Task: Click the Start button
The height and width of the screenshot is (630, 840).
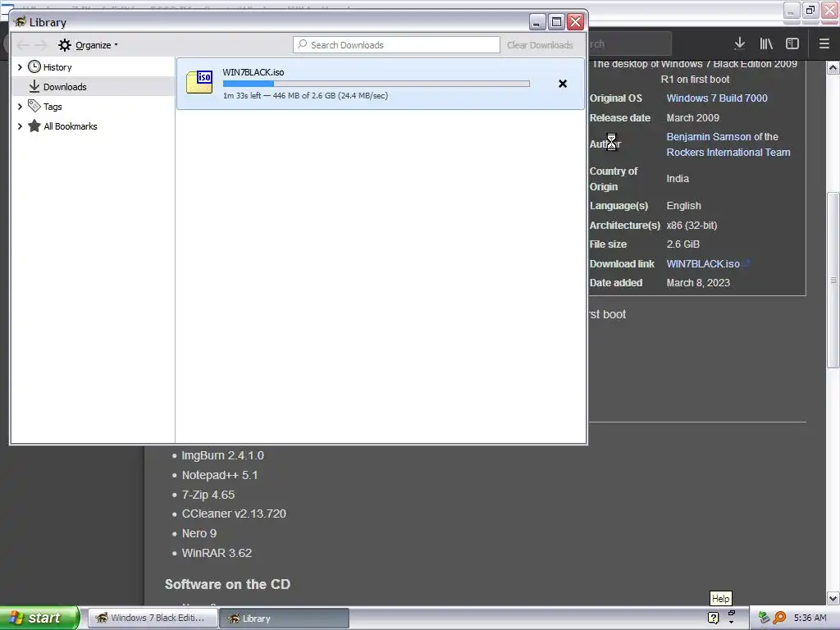Action: click(39, 618)
